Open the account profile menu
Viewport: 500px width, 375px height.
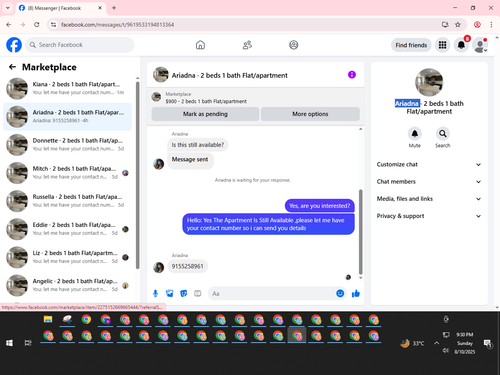click(x=480, y=45)
